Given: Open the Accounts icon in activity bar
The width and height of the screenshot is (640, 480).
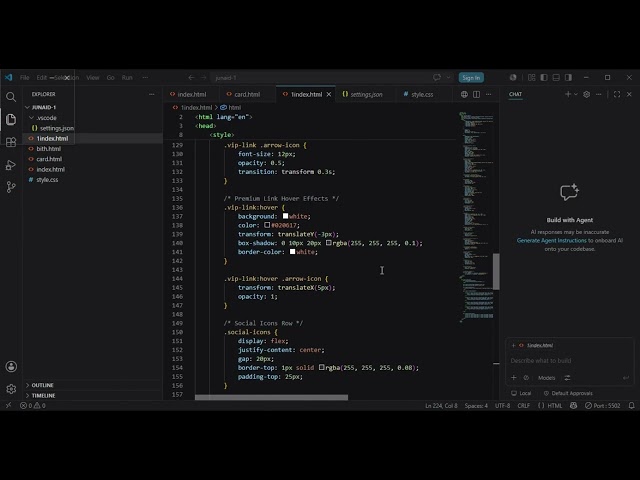Looking at the screenshot, I should click(11, 367).
